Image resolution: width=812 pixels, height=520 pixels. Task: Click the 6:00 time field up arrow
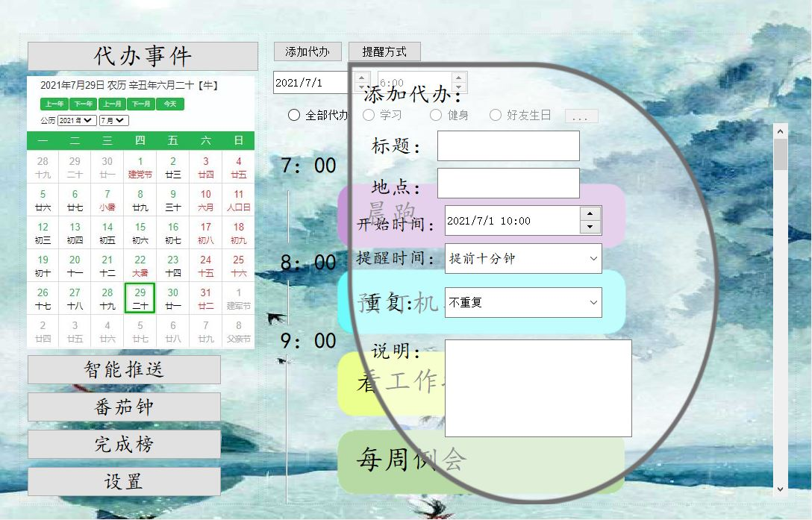(458, 77)
